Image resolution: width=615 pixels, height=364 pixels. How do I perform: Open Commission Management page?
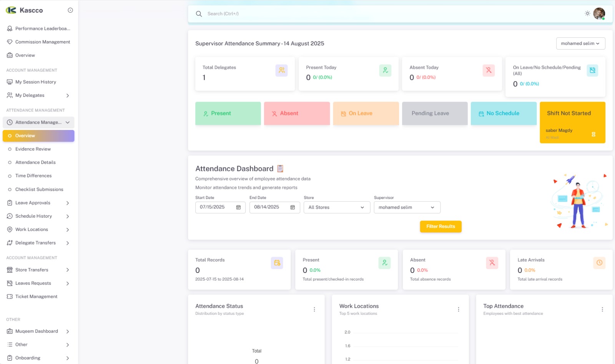coord(38,42)
